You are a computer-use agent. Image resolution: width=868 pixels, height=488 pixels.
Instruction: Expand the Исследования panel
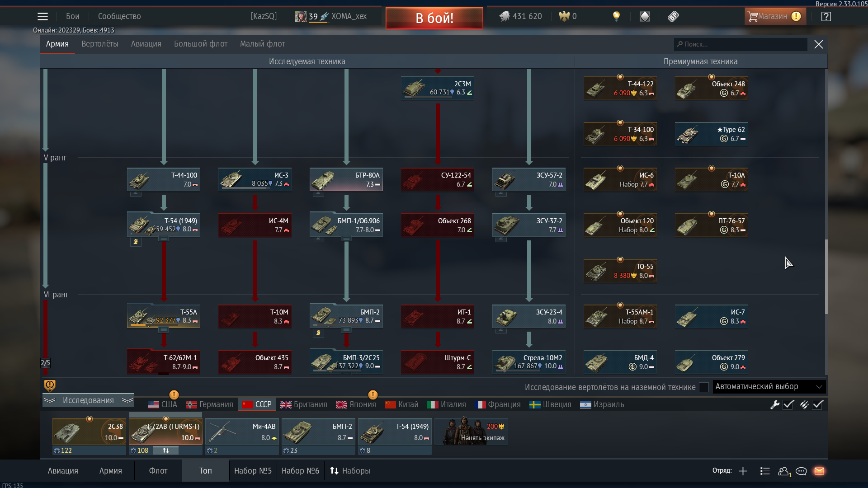coord(89,400)
